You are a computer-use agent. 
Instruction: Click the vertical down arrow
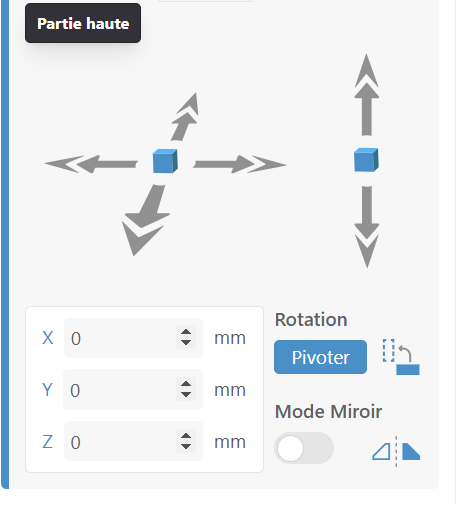tap(367, 227)
